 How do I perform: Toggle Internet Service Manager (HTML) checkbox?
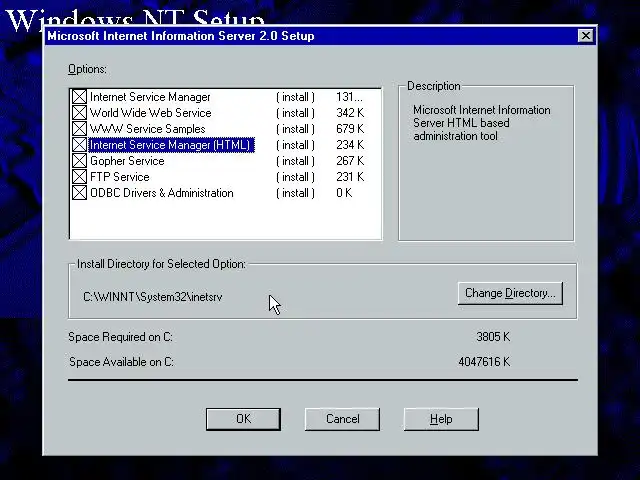click(x=79, y=144)
